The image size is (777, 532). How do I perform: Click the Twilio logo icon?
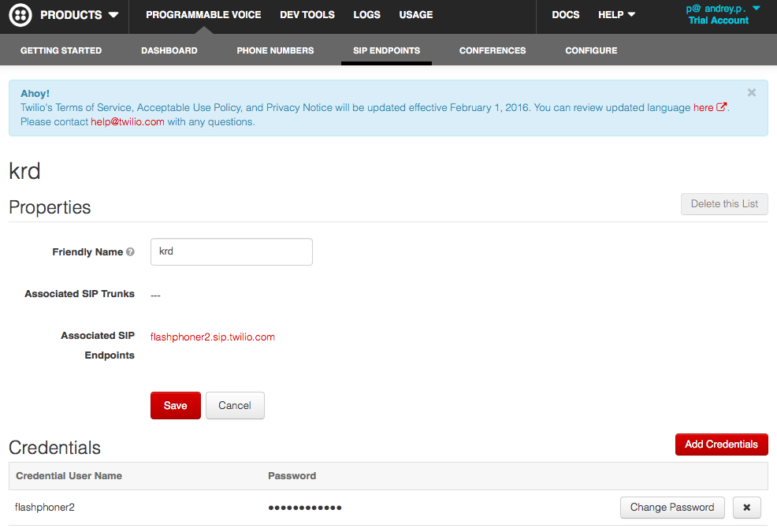pos(20,15)
